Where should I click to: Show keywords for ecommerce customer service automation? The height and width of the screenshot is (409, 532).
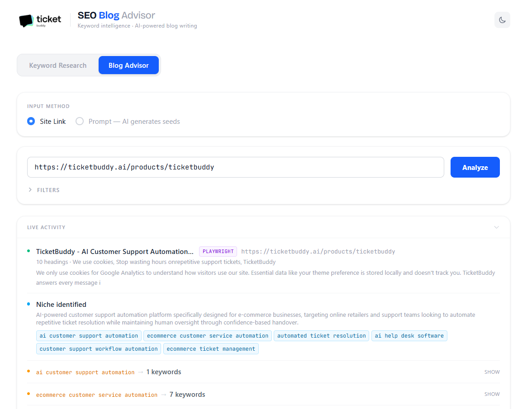(492, 394)
